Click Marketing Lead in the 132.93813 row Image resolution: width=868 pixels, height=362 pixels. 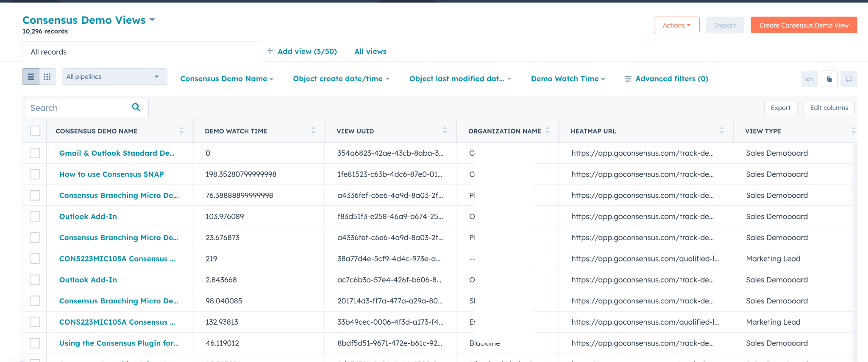tap(773, 322)
